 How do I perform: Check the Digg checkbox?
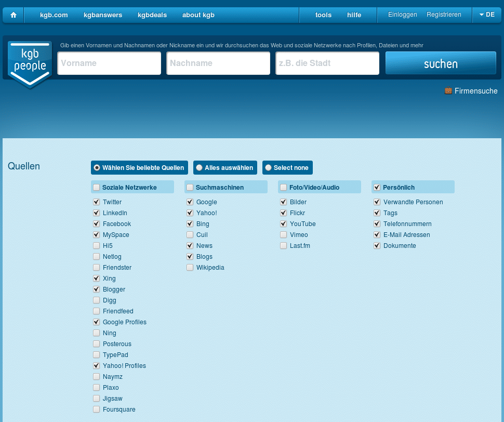tap(97, 300)
